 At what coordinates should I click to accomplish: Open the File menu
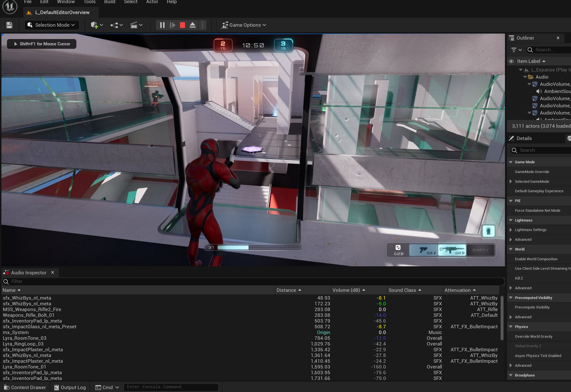point(28,2)
